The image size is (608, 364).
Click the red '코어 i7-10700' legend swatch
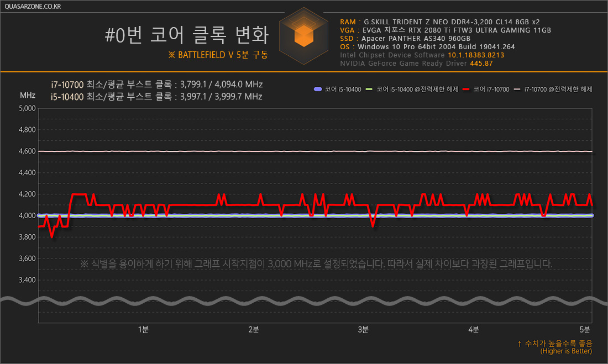(466, 89)
